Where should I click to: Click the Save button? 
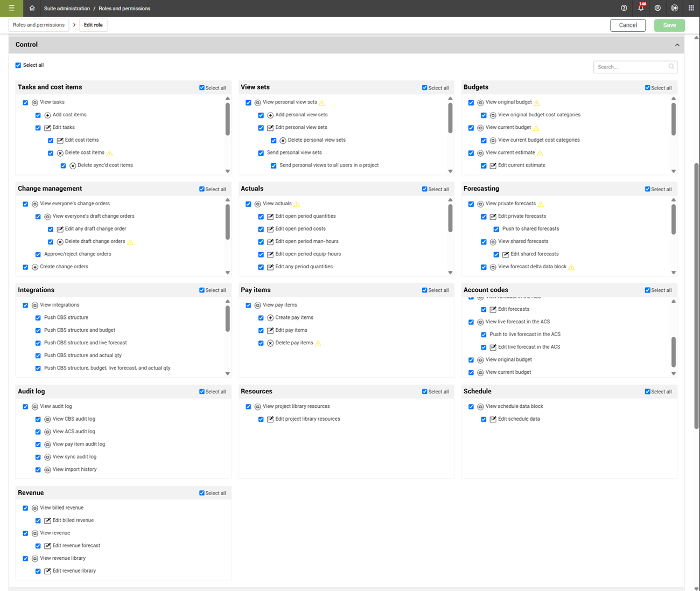coord(669,25)
